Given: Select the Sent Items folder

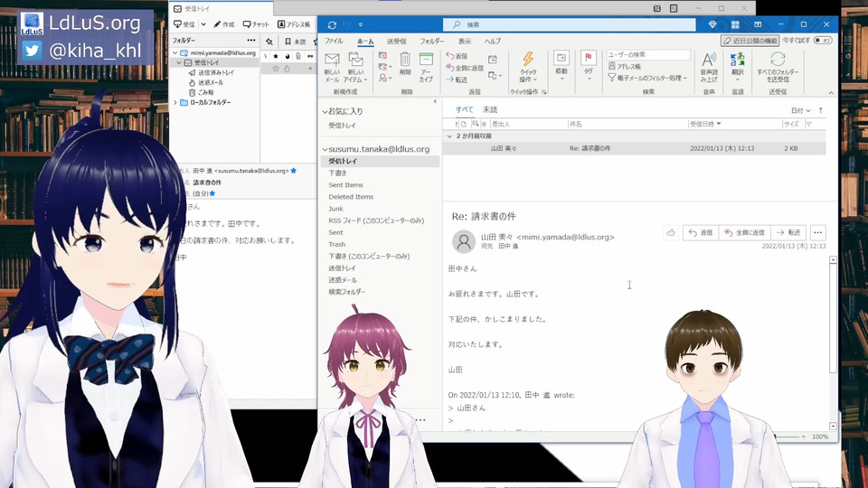Looking at the screenshot, I should 345,184.
